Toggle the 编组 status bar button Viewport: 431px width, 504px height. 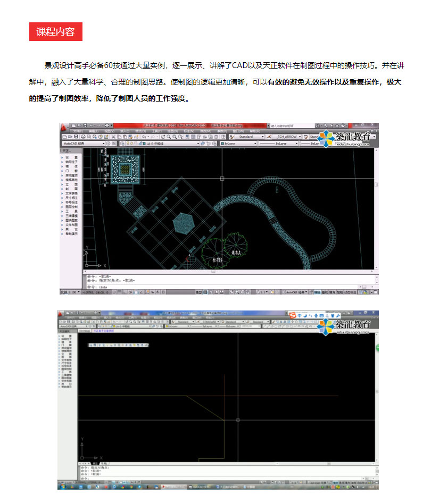click(317, 292)
